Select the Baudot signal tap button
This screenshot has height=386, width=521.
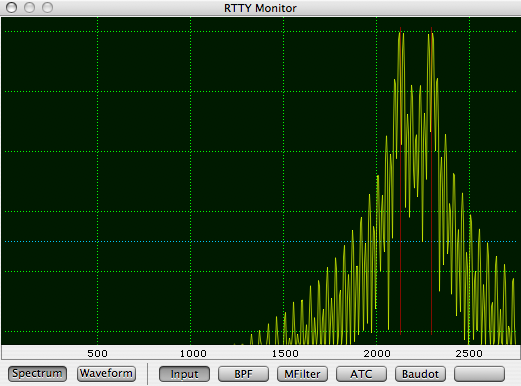420,374
